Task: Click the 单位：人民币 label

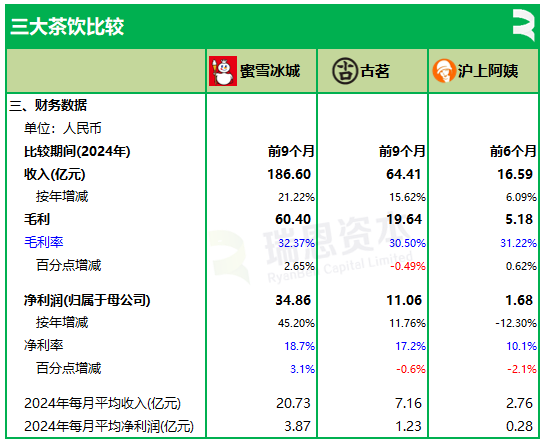Action: (63, 128)
